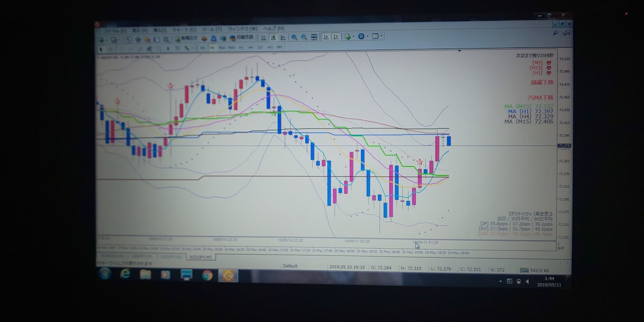Click the 542/0 kb connection status
The width and height of the screenshot is (644, 322).
535,270
